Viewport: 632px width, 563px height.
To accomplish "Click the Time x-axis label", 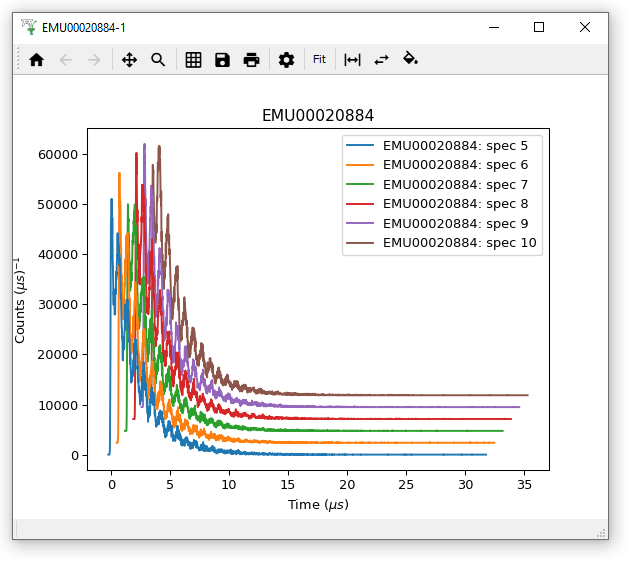I will 318,505.
